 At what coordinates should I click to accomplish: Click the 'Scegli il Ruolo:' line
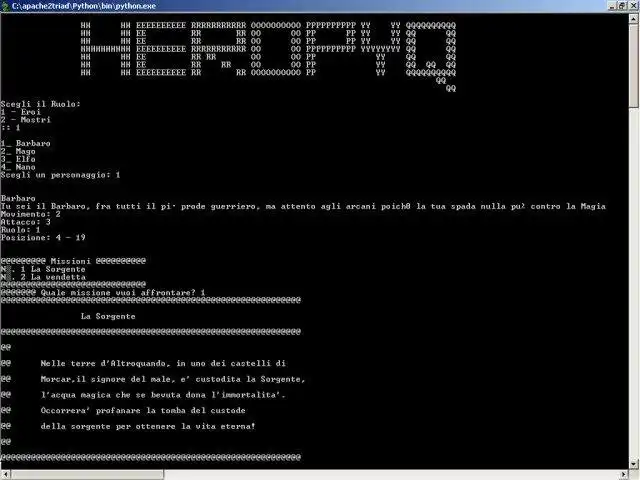41,104
